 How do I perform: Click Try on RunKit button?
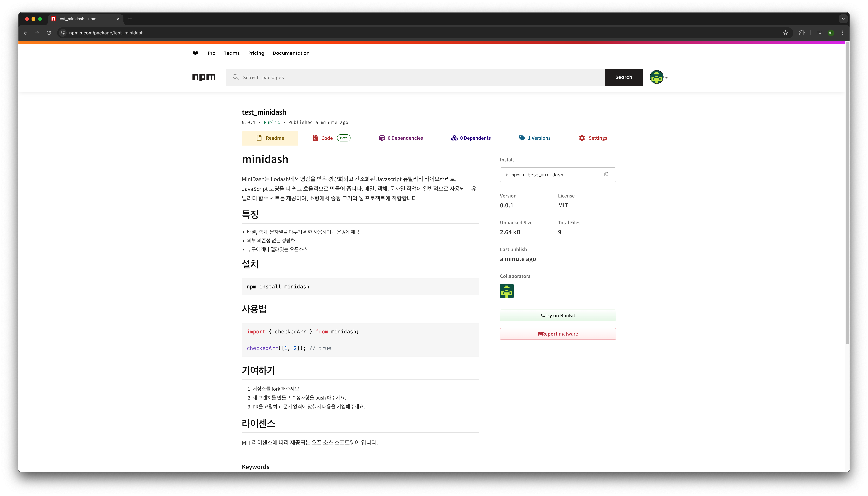[x=558, y=315]
